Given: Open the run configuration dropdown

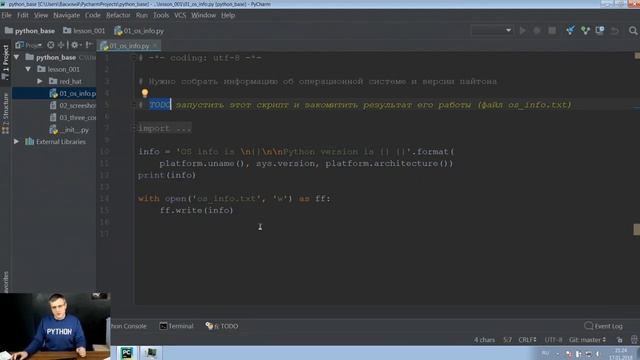Looking at the screenshot, I should [x=491, y=30].
